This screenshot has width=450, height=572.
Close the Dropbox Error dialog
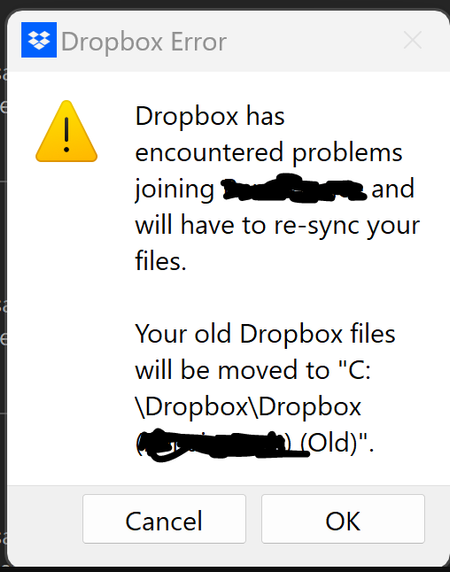pyautogui.click(x=413, y=40)
